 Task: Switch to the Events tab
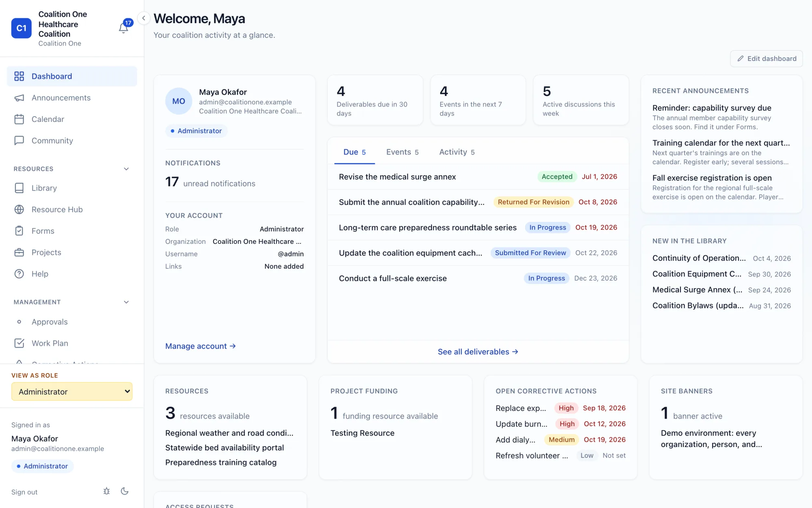[x=402, y=152]
